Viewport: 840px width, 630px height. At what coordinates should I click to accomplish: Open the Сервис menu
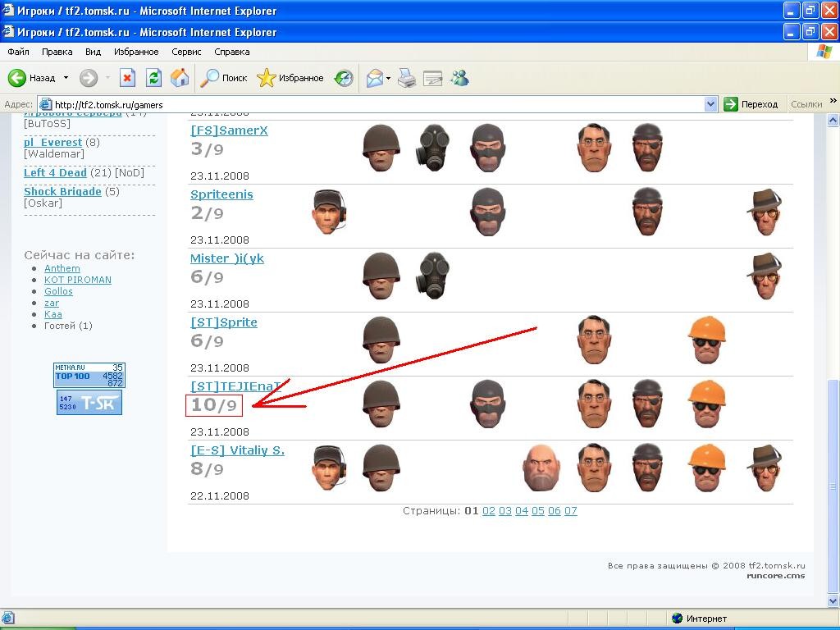point(186,52)
